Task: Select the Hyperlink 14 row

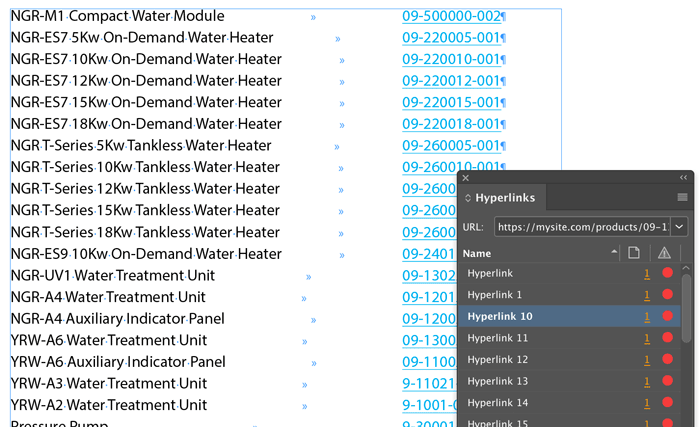Action: tap(569, 403)
